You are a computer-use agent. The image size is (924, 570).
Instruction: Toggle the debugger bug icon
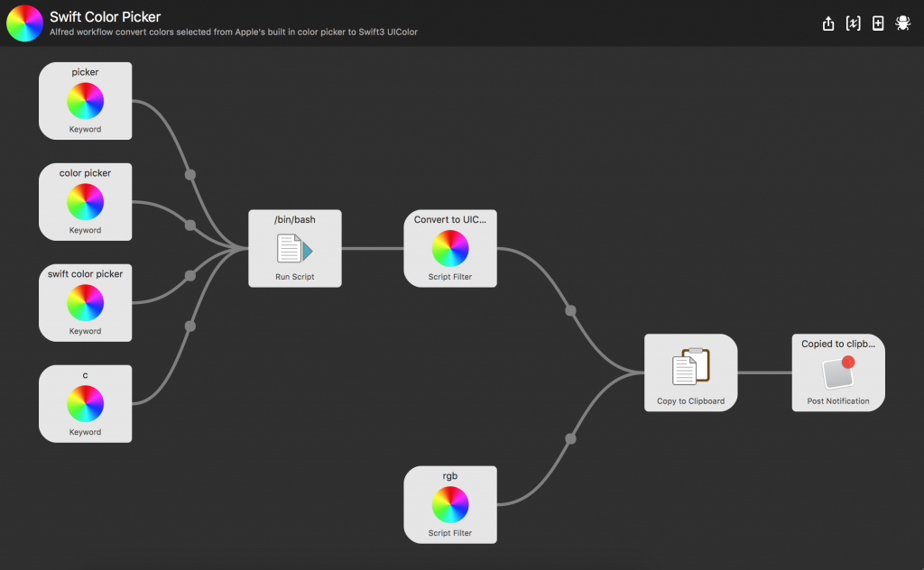(902, 23)
